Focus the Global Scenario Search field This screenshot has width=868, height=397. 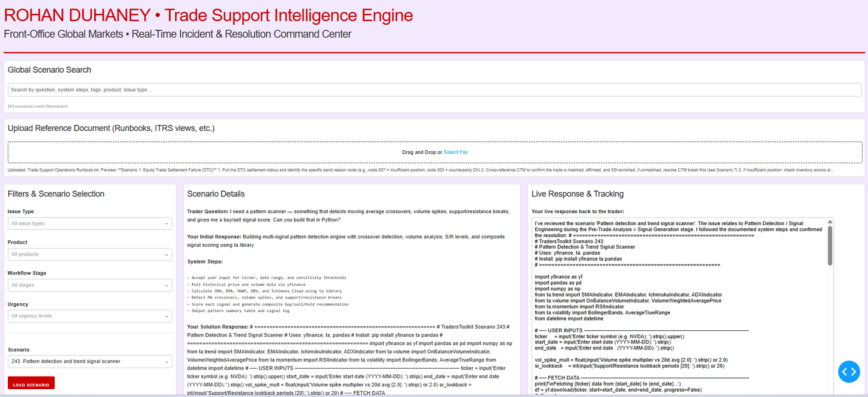434,89
